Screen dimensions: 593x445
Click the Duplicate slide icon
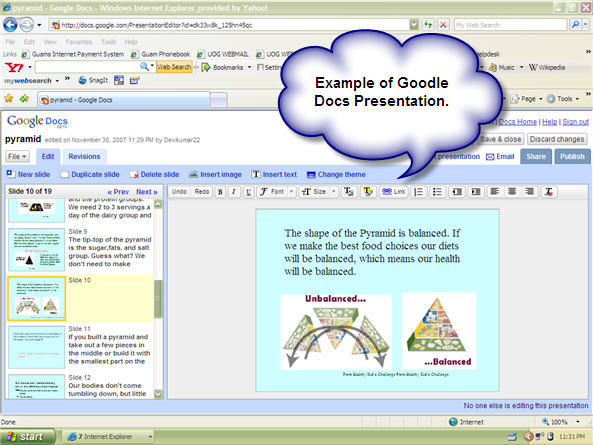65,174
